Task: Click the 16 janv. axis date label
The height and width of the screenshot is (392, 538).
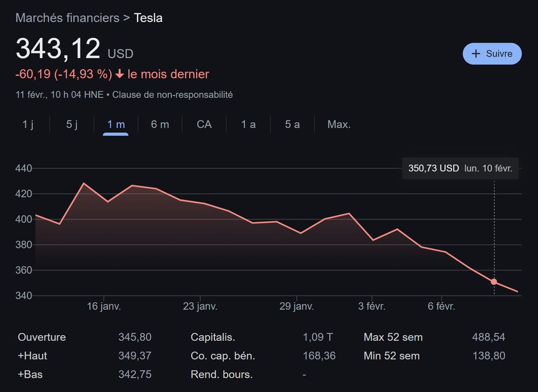Action: pyautogui.click(x=104, y=306)
